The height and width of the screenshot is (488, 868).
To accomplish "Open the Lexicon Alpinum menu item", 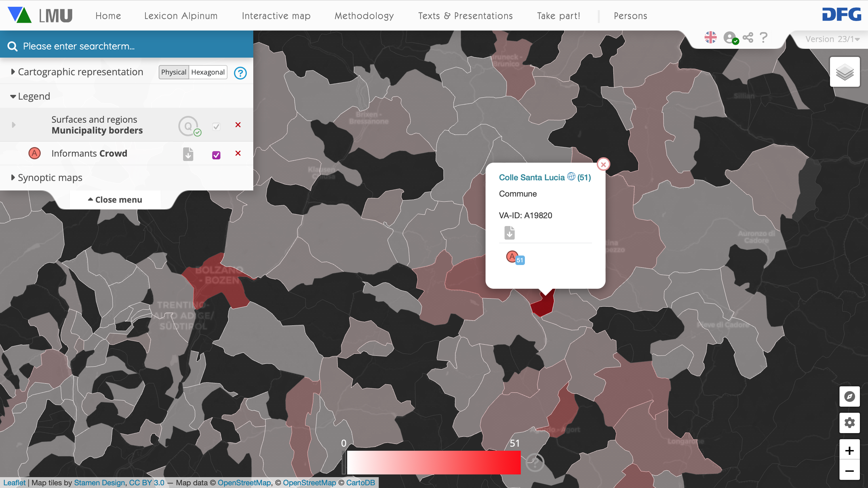I will pyautogui.click(x=181, y=16).
